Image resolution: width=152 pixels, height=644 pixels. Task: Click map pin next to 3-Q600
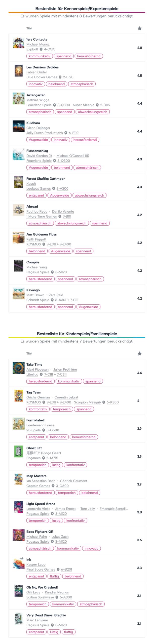tap(53, 486)
